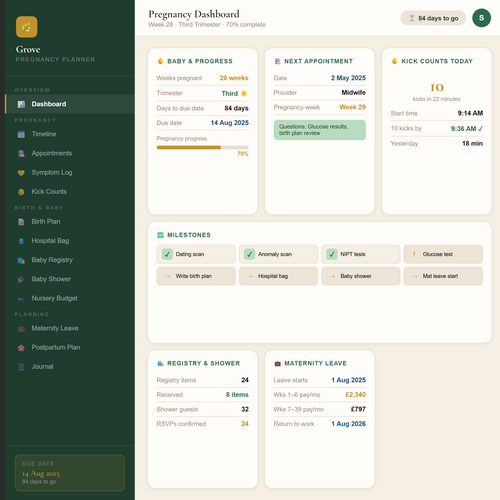Click the 8 items received value
500x500 pixels.
pyautogui.click(x=237, y=395)
